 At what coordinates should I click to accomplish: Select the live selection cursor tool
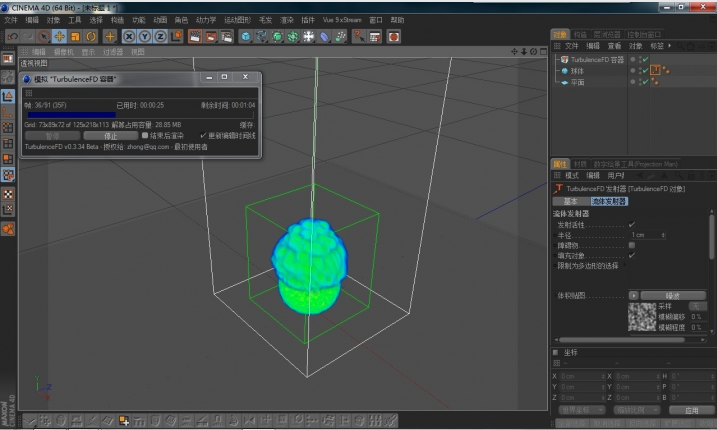[43, 37]
